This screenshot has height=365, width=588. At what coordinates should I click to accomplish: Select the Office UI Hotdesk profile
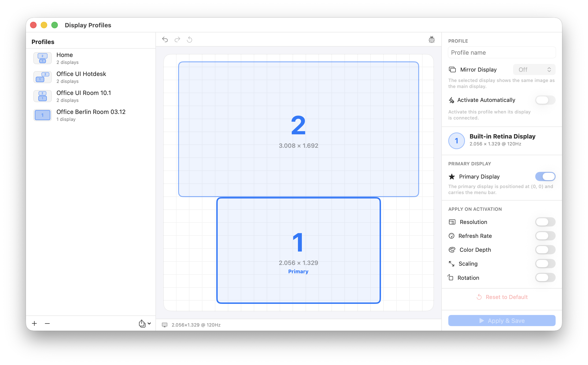tap(91, 77)
